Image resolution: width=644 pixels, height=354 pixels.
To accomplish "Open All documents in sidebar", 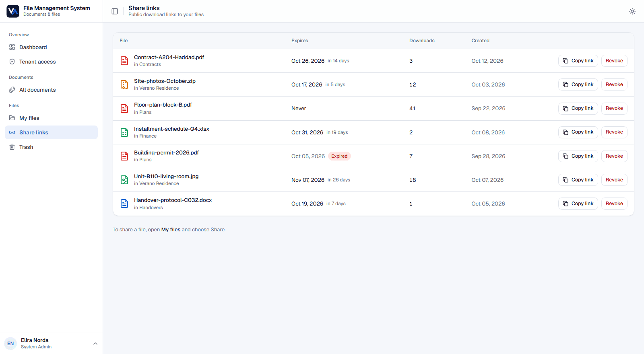I will pyautogui.click(x=51, y=90).
